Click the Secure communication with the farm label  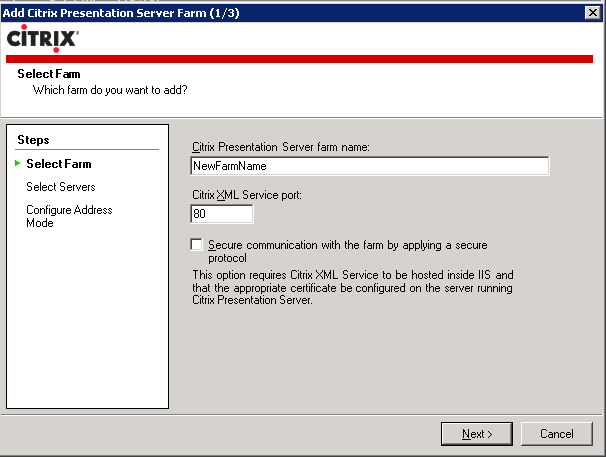coord(347,251)
